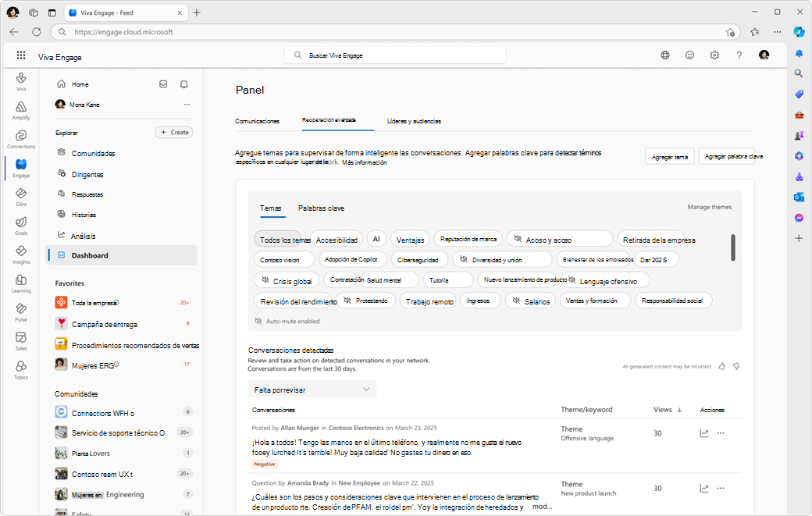
Task: Give thumbs down on AI-generated content
Action: (x=736, y=366)
